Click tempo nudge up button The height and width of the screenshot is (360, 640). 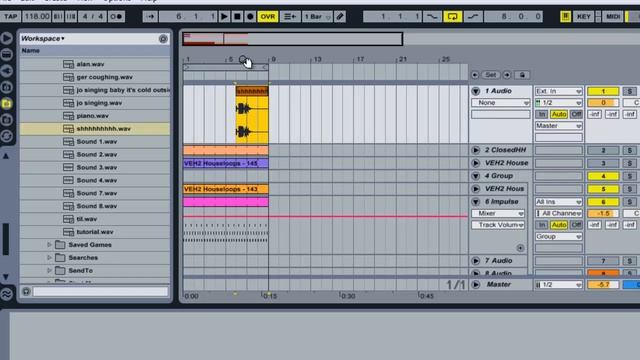(71, 17)
